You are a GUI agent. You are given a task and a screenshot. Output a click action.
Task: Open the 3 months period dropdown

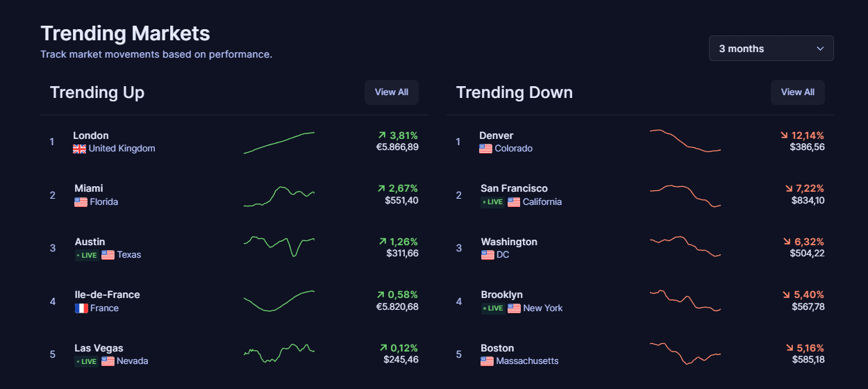771,49
